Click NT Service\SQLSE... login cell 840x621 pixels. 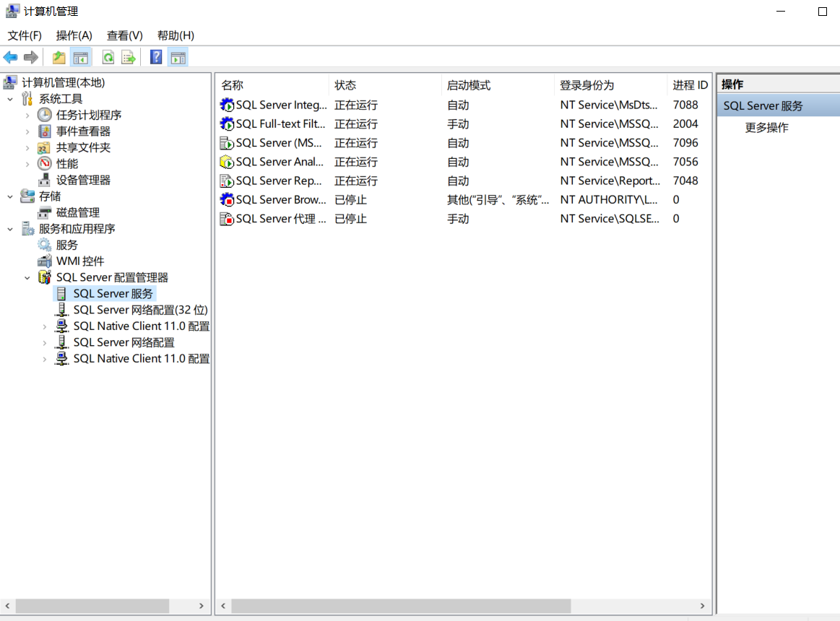tap(610, 219)
